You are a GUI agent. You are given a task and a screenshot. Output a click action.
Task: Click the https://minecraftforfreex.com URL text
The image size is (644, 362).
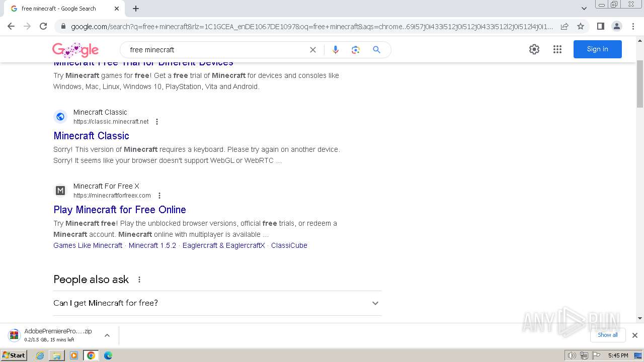point(112,196)
